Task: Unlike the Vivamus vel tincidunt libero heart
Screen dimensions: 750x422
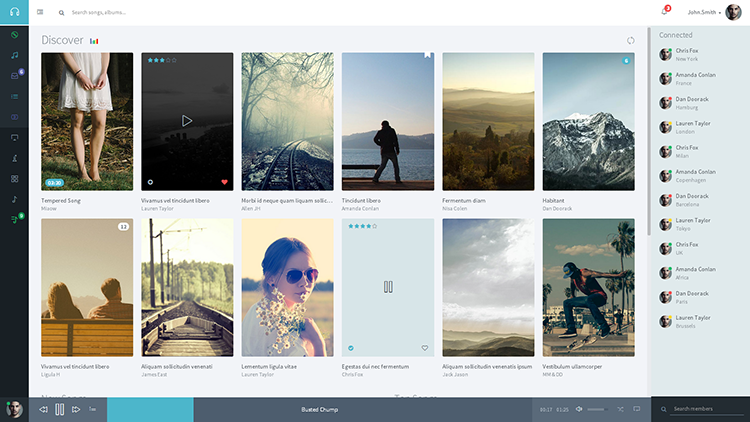Action: (x=224, y=182)
